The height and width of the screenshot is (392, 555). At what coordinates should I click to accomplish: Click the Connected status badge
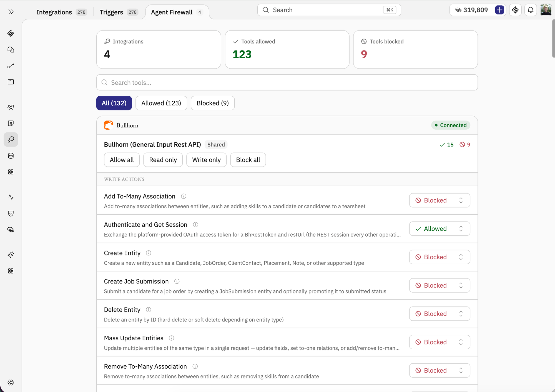pos(451,125)
